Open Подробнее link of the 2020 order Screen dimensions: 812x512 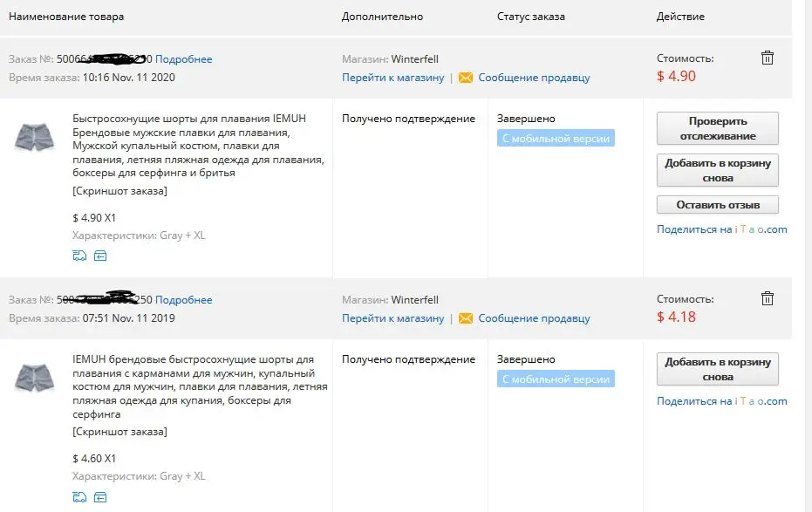(x=184, y=59)
